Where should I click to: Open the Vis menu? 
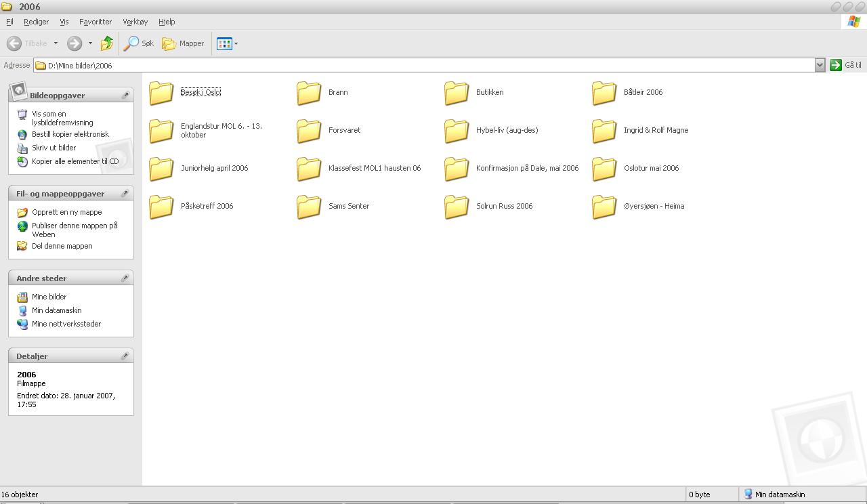coord(64,22)
